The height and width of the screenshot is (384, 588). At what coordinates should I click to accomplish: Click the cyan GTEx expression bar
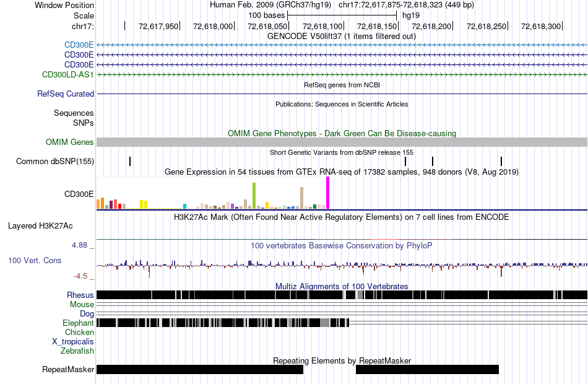pos(184,206)
